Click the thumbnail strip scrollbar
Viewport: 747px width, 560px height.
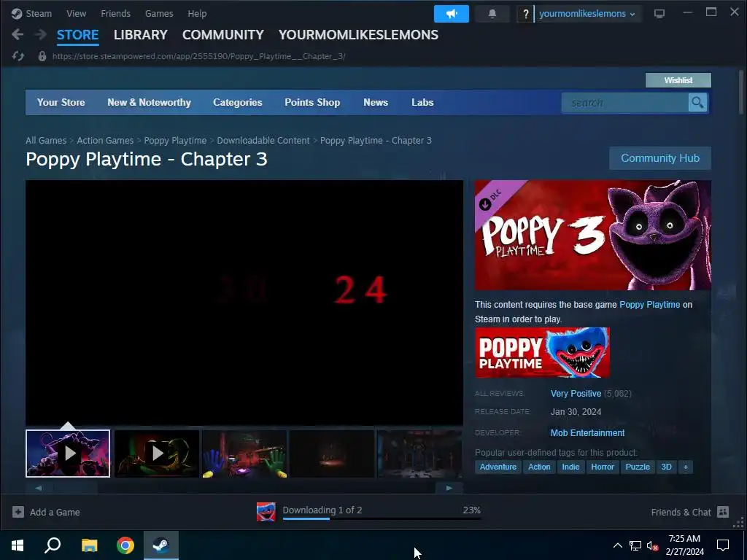pyautogui.click(x=75, y=488)
